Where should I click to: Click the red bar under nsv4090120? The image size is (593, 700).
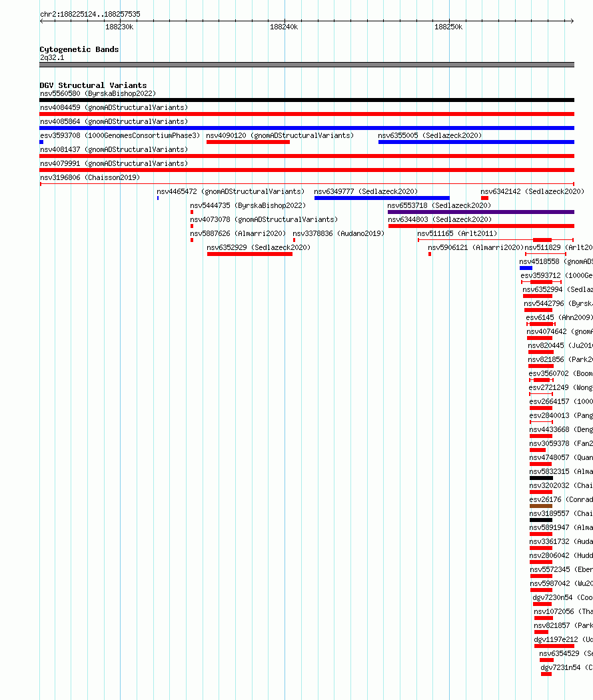[248, 142]
